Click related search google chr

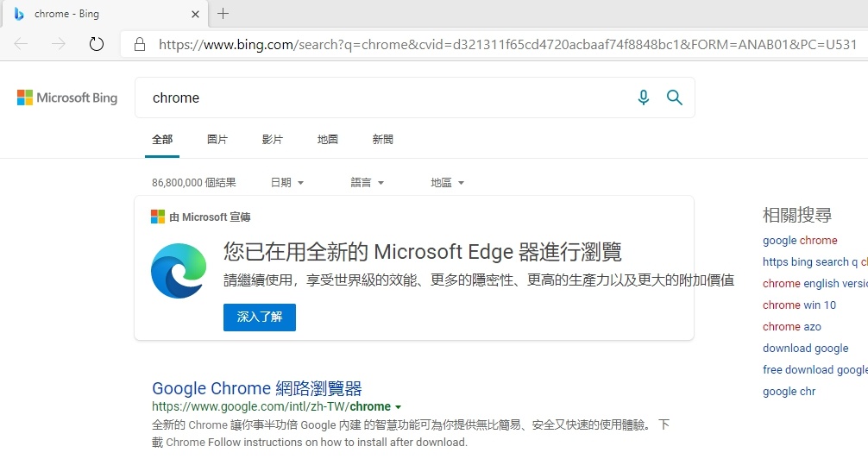789,392
